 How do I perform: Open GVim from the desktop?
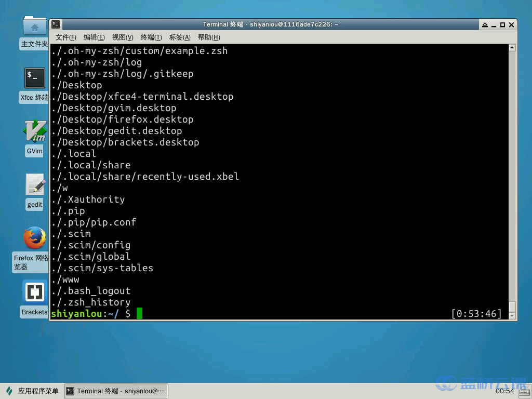pos(34,131)
